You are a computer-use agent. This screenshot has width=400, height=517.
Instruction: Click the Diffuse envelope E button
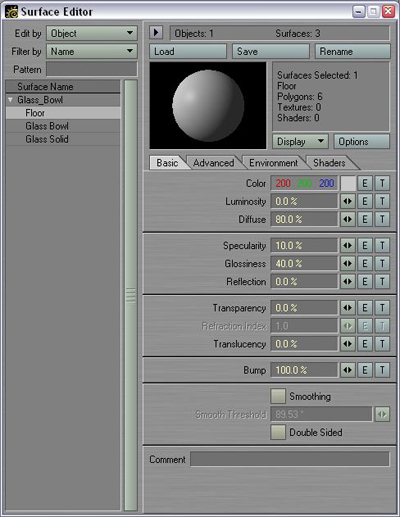click(x=365, y=219)
